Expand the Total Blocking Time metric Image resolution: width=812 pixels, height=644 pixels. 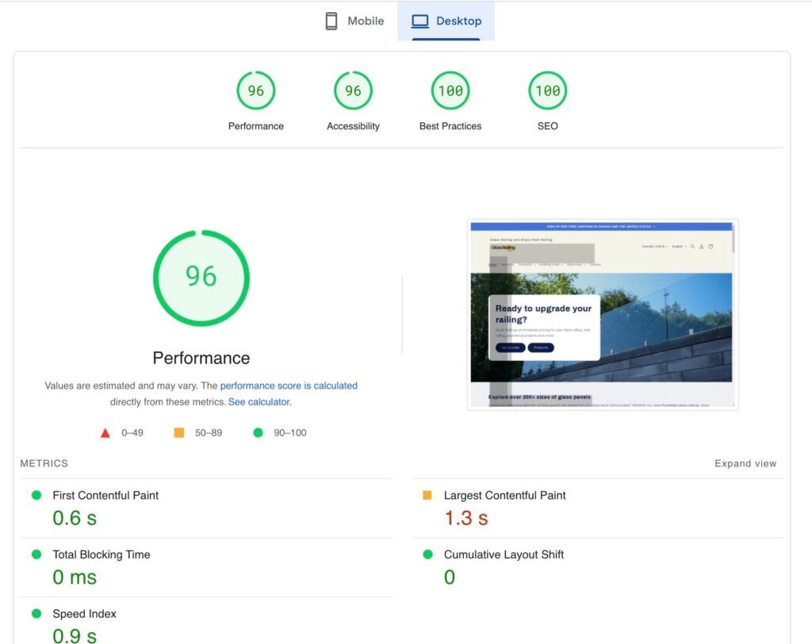pos(101,554)
